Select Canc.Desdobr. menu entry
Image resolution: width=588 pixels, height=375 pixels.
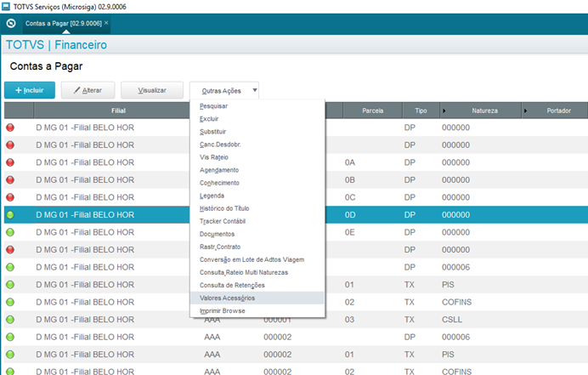(x=220, y=145)
